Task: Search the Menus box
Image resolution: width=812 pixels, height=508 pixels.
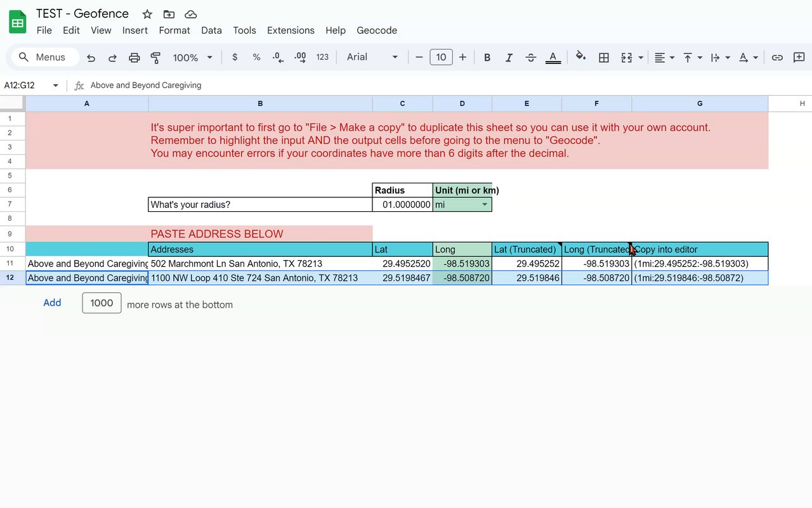Action: click(45, 57)
